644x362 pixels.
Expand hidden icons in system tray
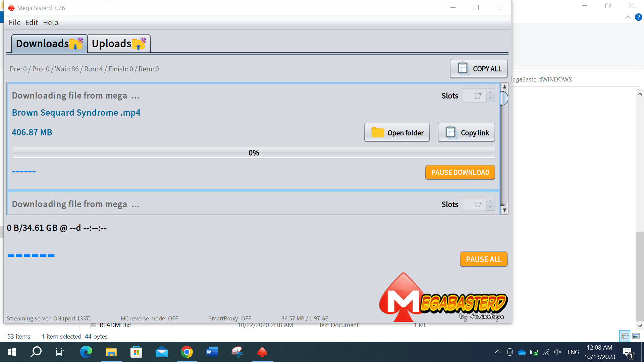pyautogui.click(x=498, y=352)
